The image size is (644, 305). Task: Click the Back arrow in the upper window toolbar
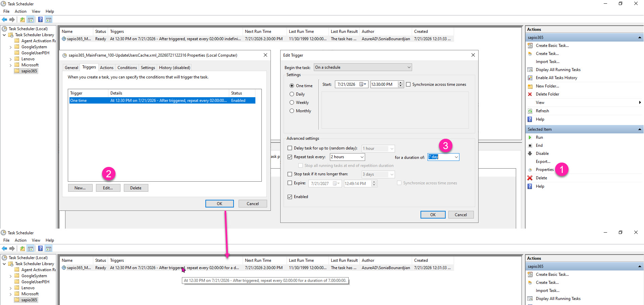[x=4, y=19]
